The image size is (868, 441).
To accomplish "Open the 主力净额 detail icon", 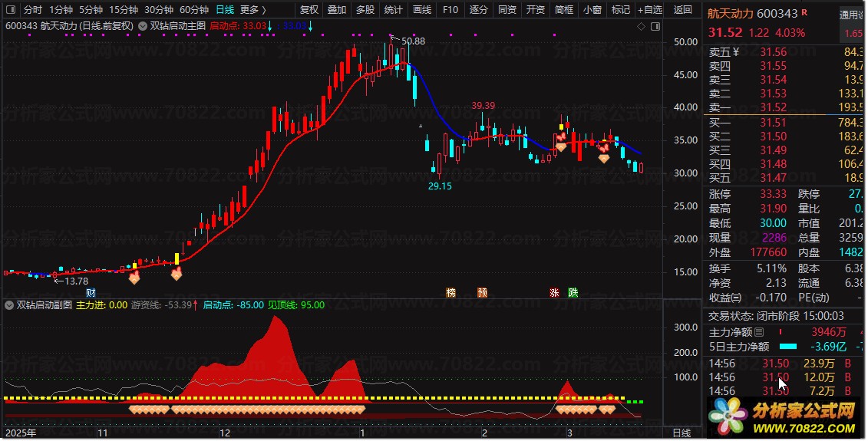I will tap(760, 332).
